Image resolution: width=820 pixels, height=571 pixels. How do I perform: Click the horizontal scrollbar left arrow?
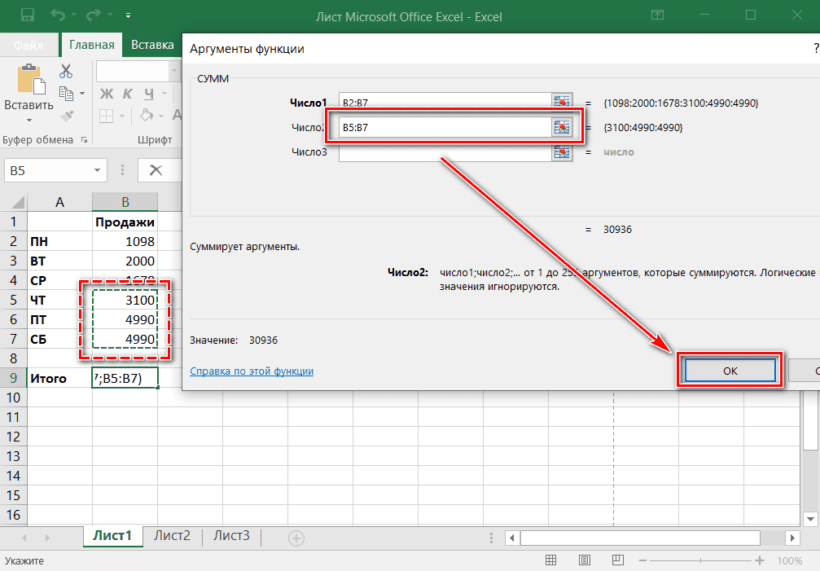(512, 538)
